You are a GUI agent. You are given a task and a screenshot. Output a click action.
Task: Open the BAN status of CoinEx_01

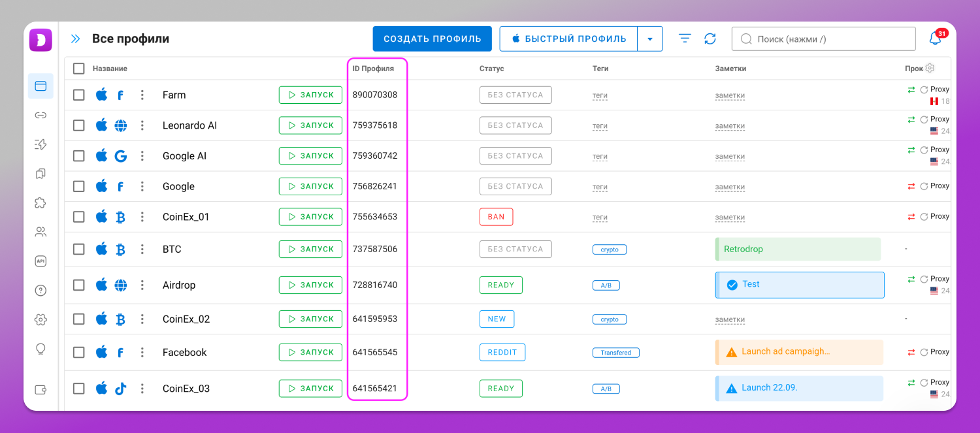[x=496, y=217]
